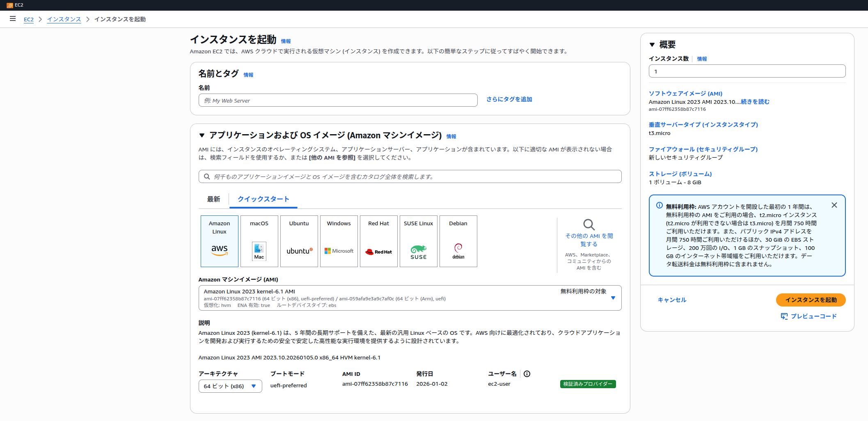This screenshot has width=868, height=421.
Task: Click 続きを読む link in summary
Action: click(755, 102)
